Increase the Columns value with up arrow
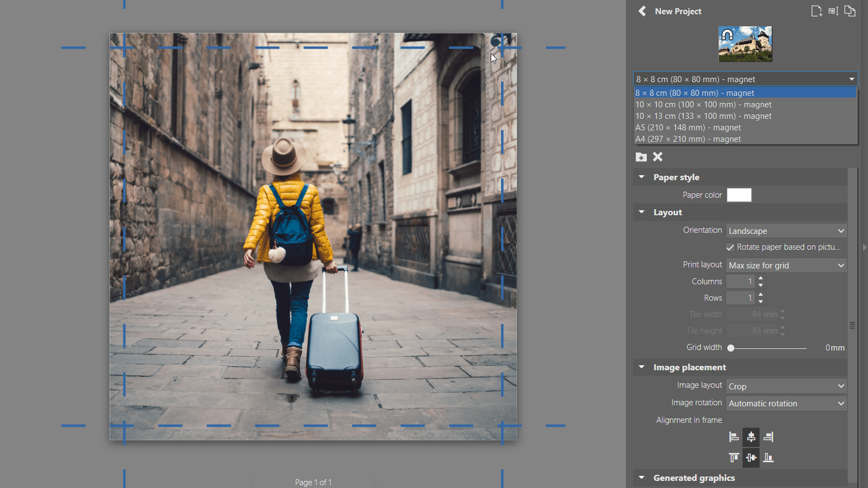This screenshot has height=488, width=868. tap(761, 278)
